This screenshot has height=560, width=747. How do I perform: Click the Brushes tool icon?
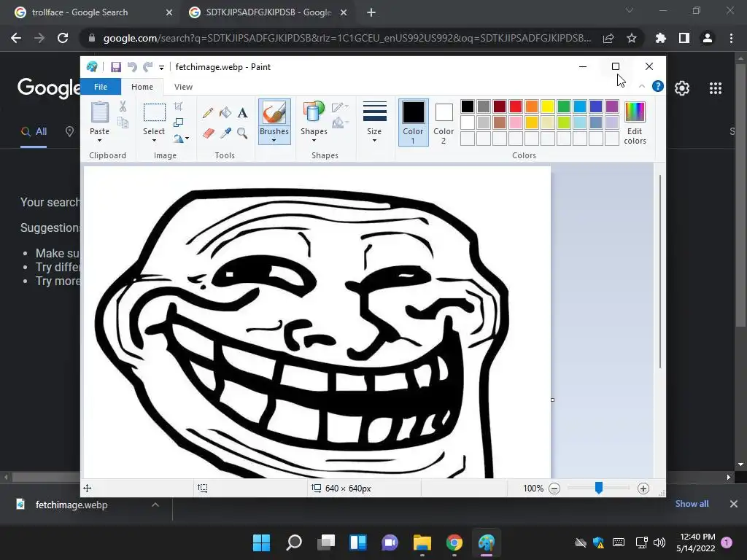pos(274,112)
